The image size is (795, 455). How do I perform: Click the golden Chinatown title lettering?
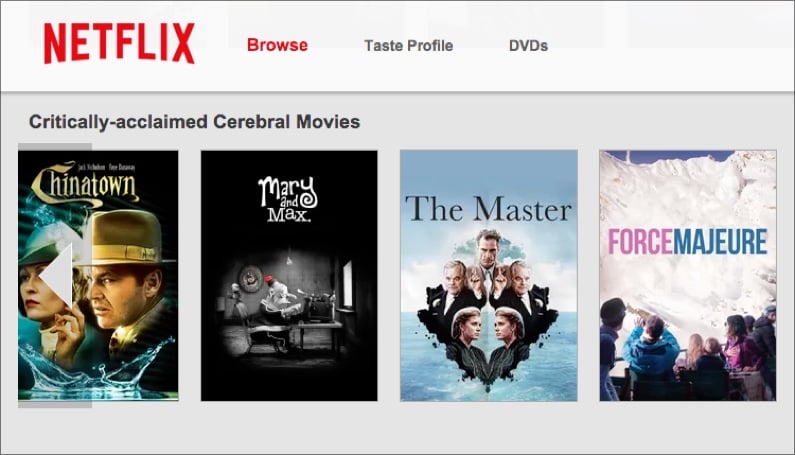[85, 184]
